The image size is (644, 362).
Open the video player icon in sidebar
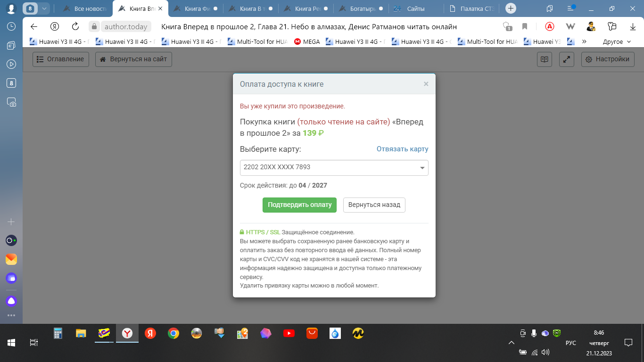[11, 64]
